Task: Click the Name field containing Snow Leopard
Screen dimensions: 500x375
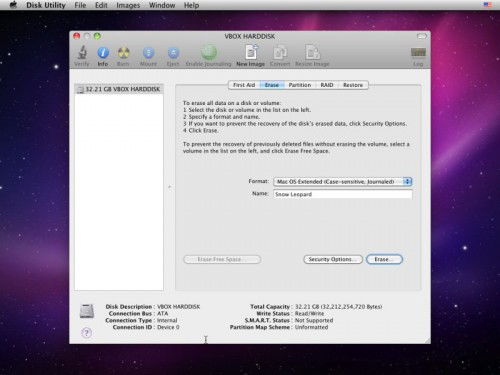Action: (x=343, y=194)
